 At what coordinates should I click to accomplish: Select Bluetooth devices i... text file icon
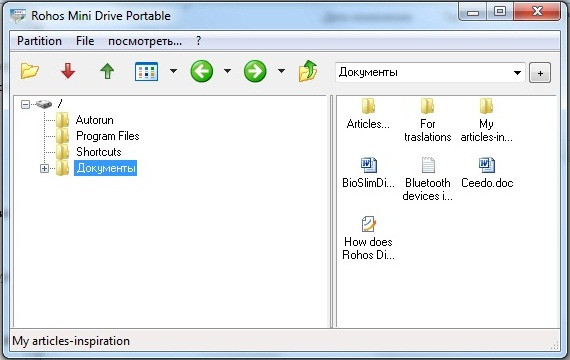(428, 165)
